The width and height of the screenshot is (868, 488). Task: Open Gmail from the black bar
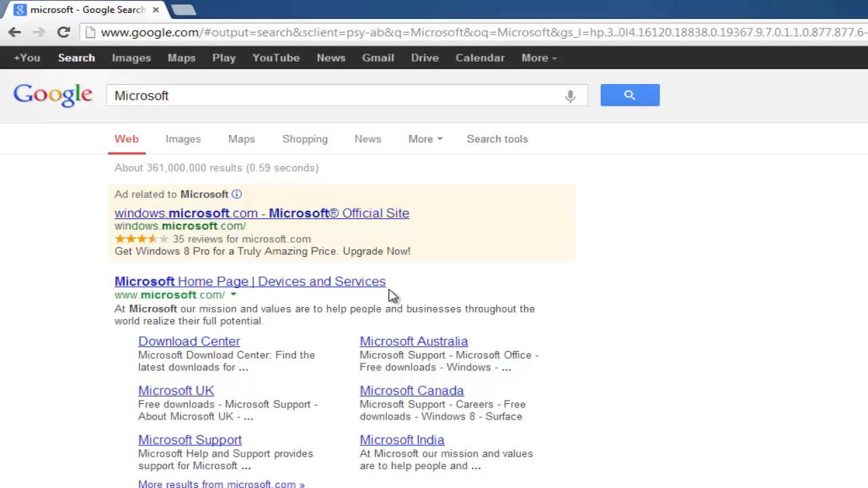(x=378, y=58)
